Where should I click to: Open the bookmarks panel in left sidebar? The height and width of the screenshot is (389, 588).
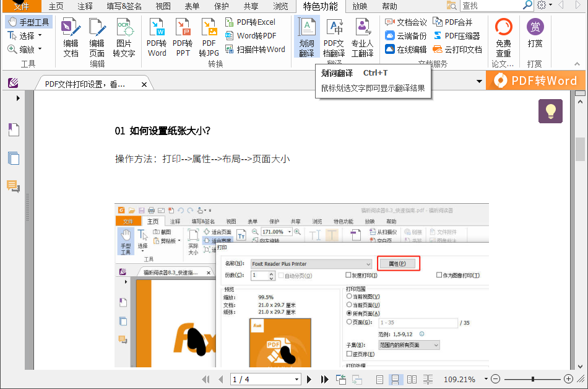[x=14, y=129]
